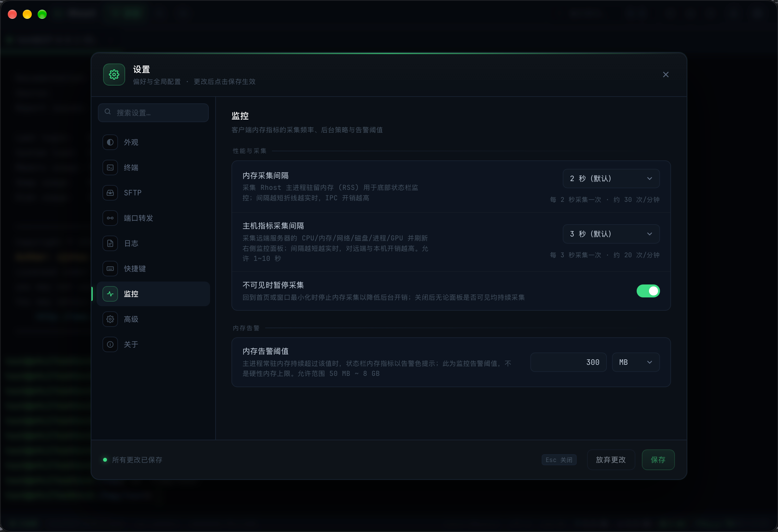Click the magnifier icon in search box
Image resolution: width=778 pixels, height=532 pixels.
(108, 112)
